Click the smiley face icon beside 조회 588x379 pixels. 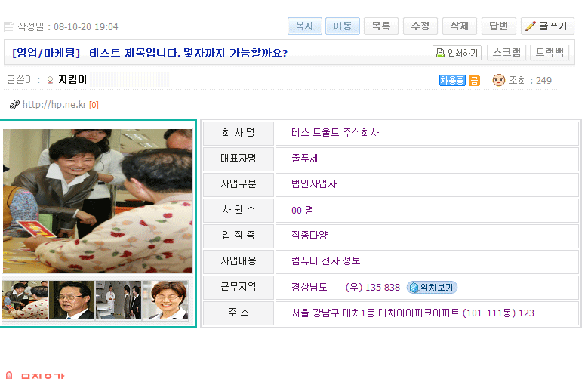(499, 80)
